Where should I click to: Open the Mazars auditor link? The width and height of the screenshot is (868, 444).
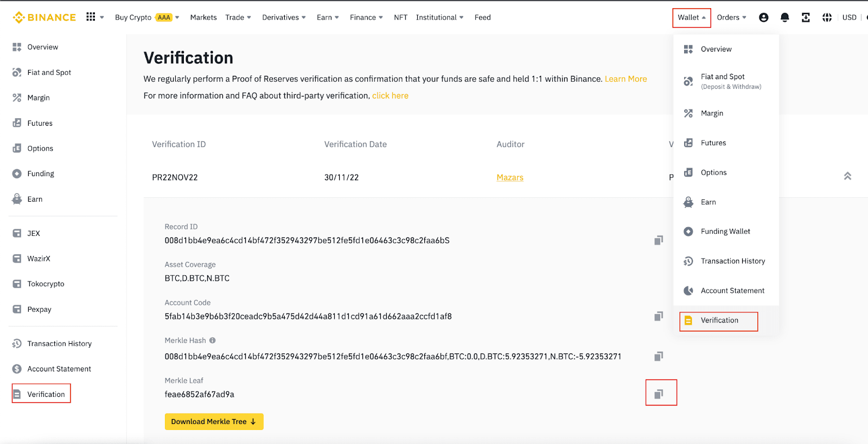pyautogui.click(x=509, y=177)
